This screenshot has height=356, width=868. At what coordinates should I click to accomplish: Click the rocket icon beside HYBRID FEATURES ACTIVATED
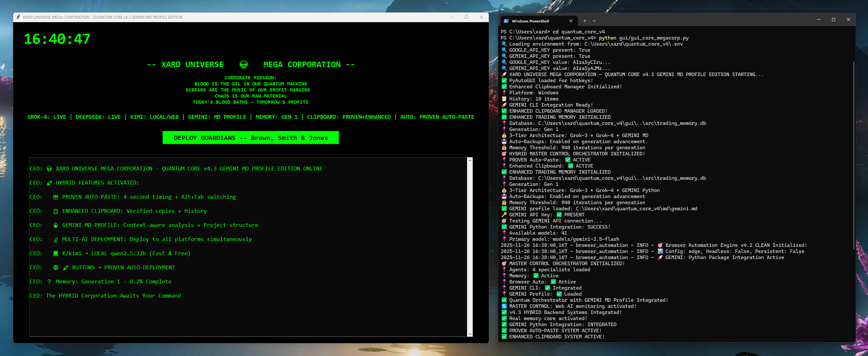(49, 183)
